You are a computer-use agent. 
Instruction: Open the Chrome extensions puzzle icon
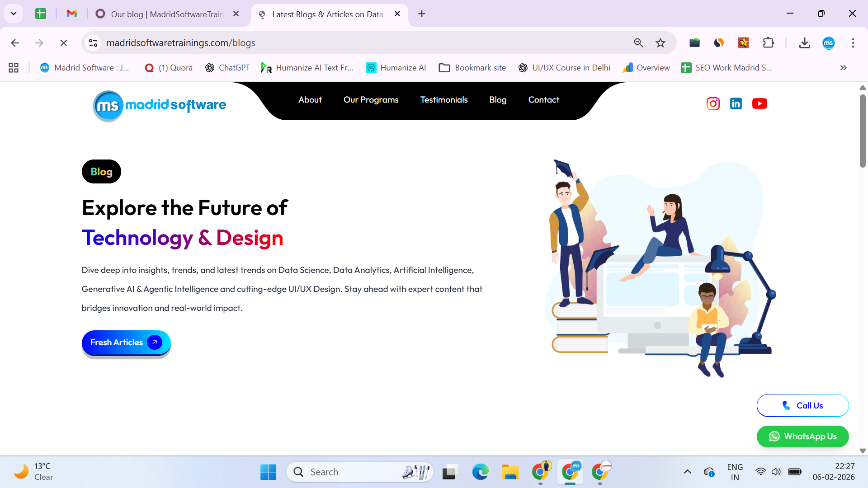coord(768,43)
